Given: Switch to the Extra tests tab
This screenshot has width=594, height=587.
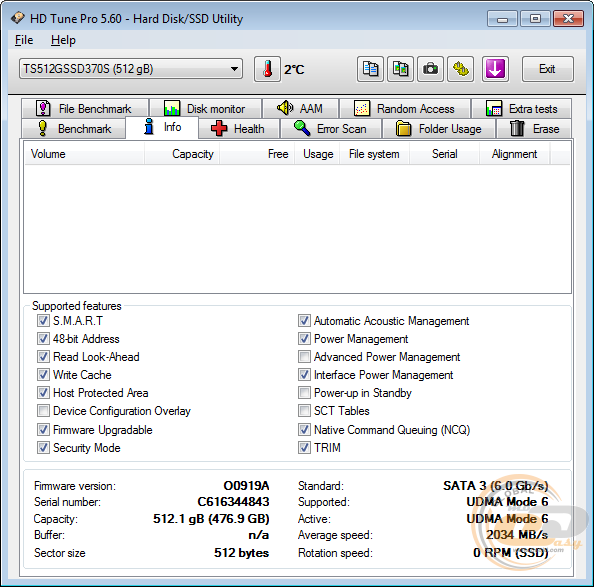Looking at the screenshot, I should pos(521,109).
